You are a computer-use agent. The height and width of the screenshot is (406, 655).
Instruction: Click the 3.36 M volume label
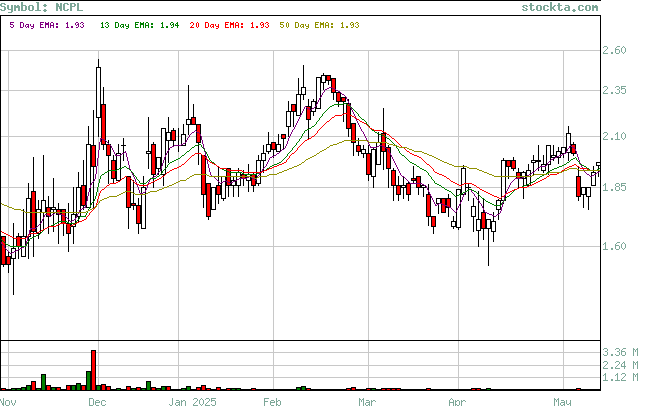[x=620, y=352]
